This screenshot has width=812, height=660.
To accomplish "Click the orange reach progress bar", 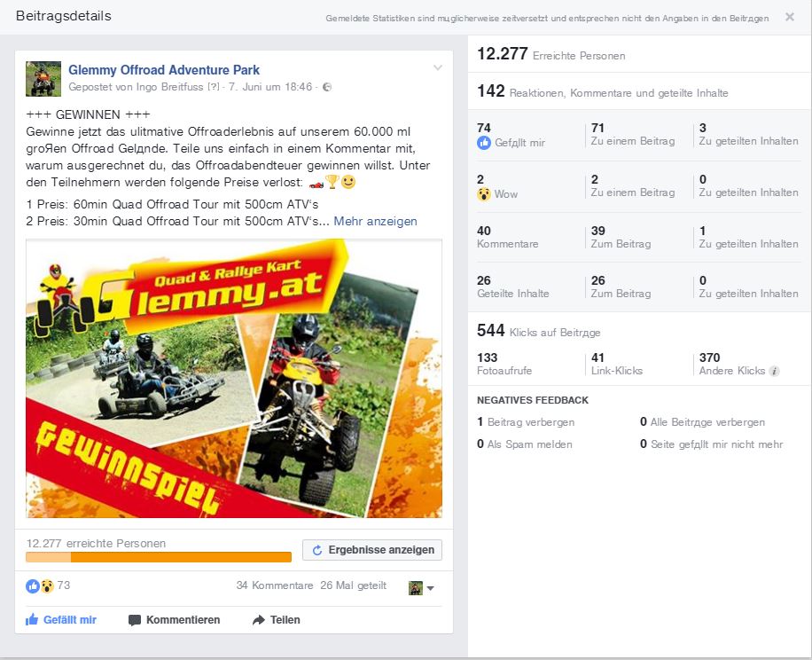I will pyautogui.click(x=159, y=557).
